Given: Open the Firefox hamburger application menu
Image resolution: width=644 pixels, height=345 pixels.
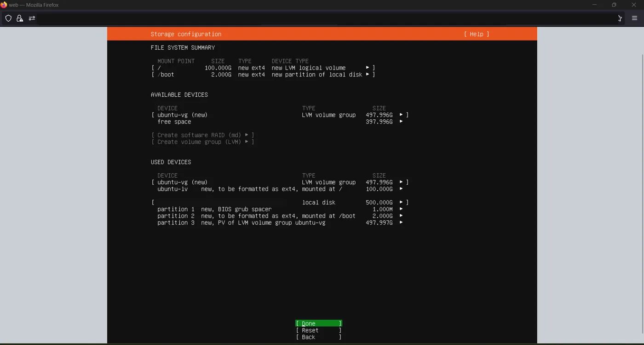Looking at the screenshot, I should pos(634,18).
